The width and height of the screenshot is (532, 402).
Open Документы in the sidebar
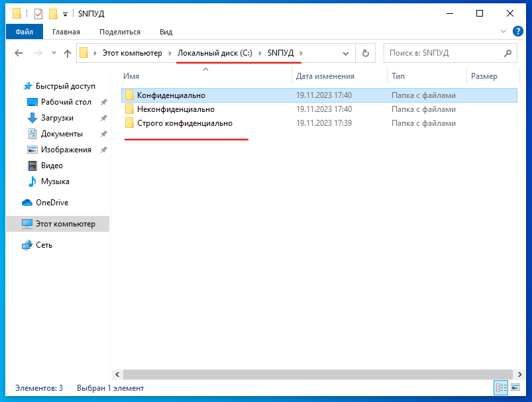pos(62,134)
